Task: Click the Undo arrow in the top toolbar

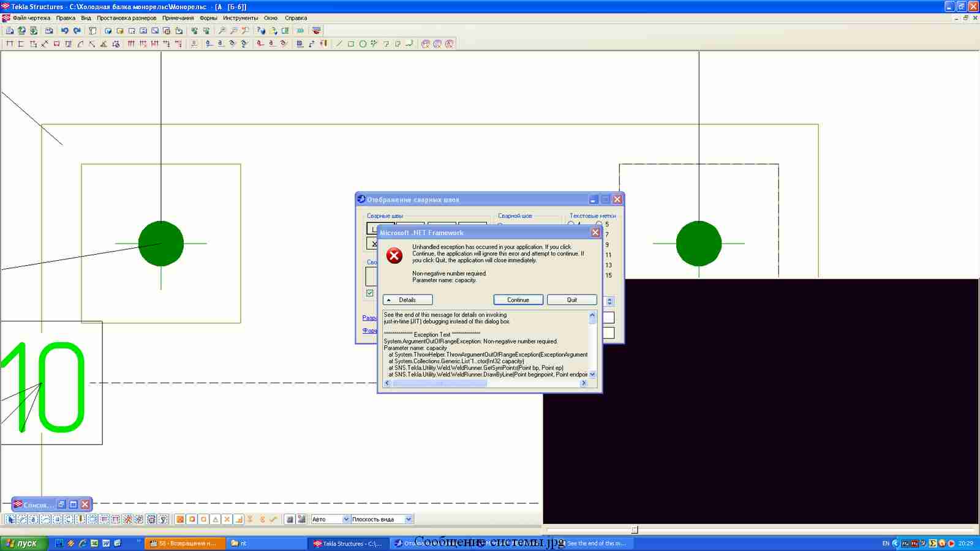Action: point(64,31)
